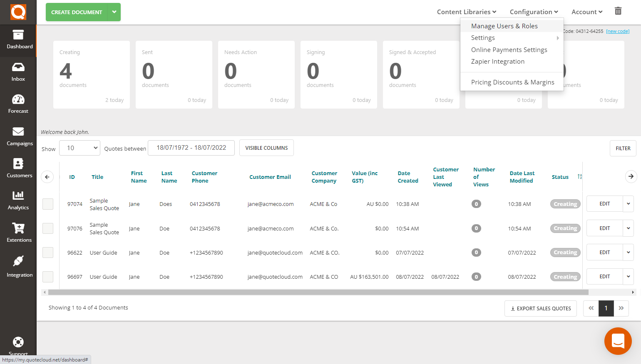Click the Export Sales Quotes button
The width and height of the screenshot is (641, 364).
540,308
